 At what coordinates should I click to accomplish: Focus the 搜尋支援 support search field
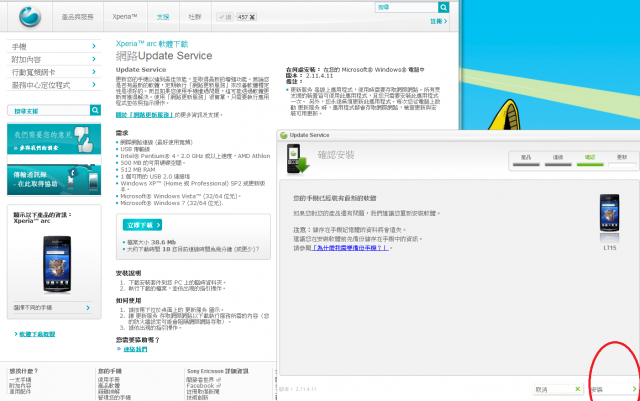click(49, 110)
